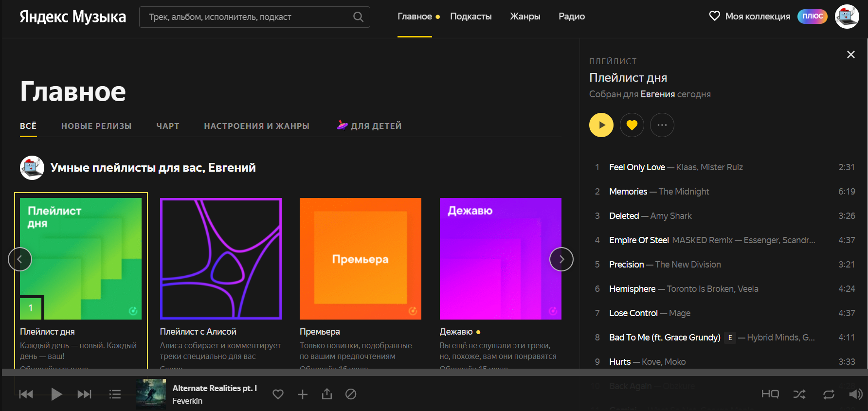Select track Precision

click(x=626, y=265)
